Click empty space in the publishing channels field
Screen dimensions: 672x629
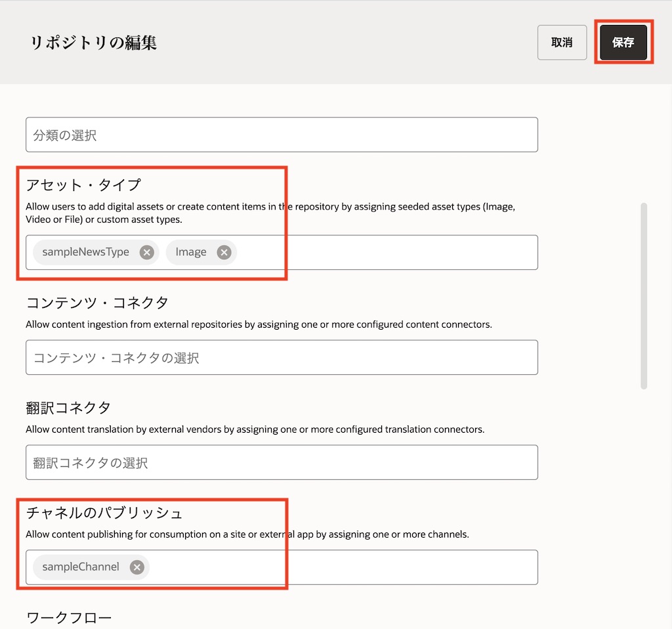341,567
